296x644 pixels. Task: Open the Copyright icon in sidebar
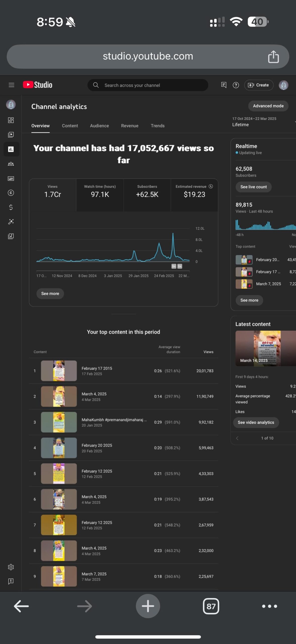(11, 193)
